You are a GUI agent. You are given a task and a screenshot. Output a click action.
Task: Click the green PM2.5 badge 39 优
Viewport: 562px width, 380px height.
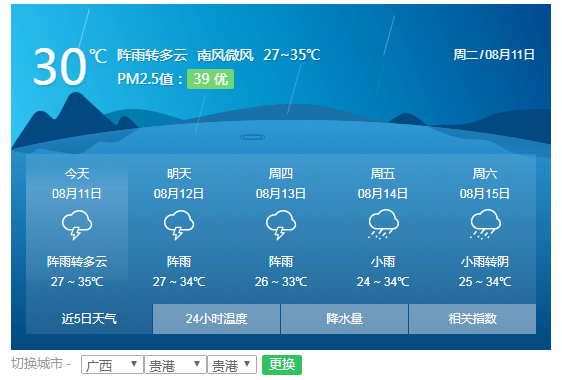tap(210, 79)
